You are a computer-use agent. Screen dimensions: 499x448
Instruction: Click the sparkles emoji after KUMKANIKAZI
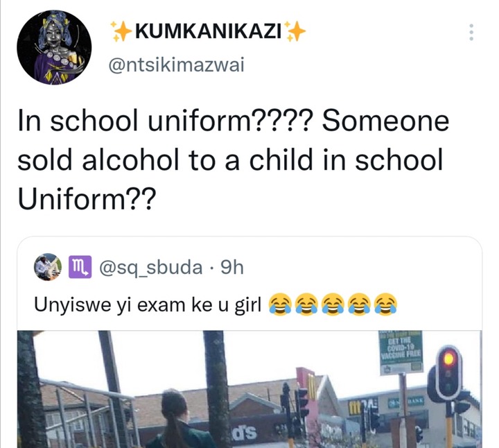pyautogui.click(x=295, y=31)
